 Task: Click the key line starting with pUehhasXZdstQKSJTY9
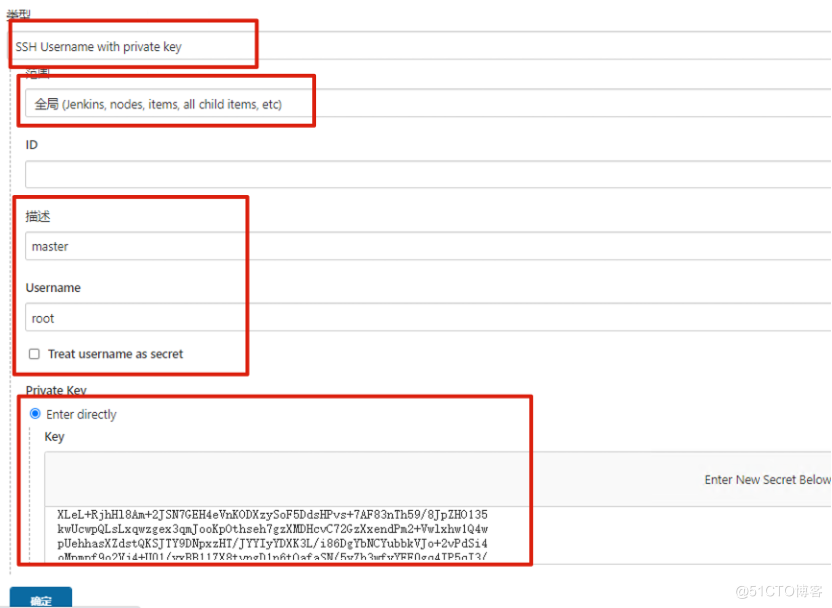coord(272,543)
